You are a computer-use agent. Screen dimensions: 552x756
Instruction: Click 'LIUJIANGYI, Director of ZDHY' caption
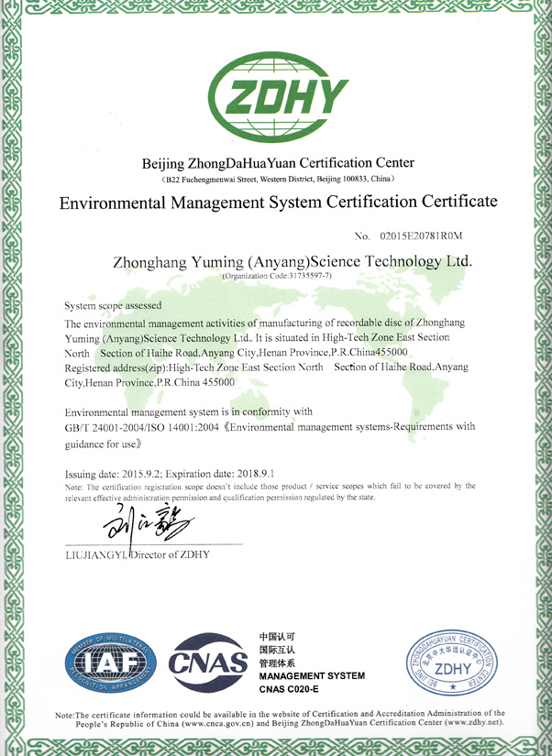click(138, 554)
